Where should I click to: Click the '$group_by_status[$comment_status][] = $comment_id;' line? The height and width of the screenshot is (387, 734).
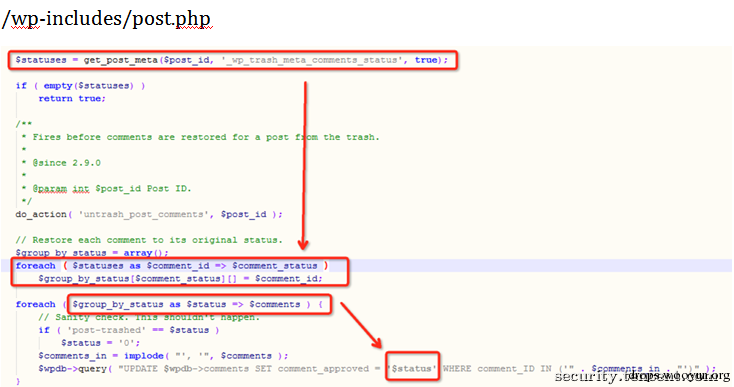point(180,278)
